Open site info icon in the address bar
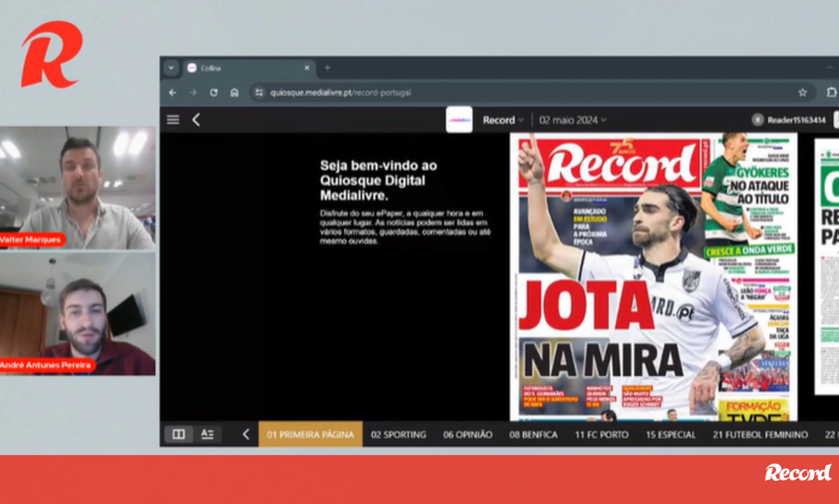The width and height of the screenshot is (839, 504). click(x=259, y=92)
